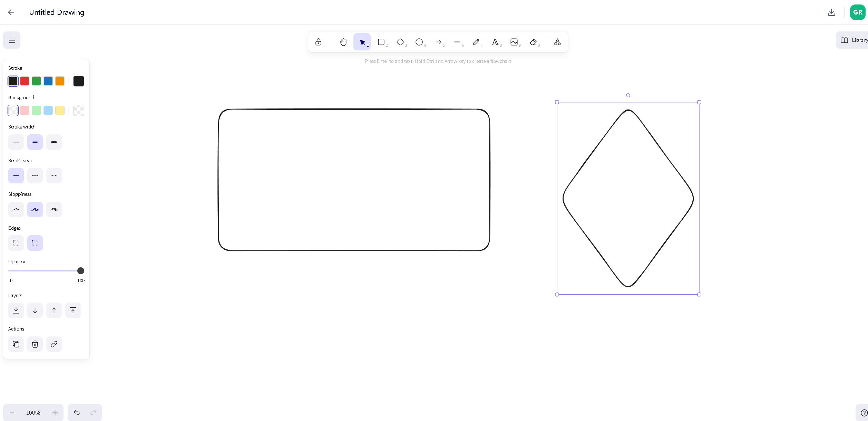
Task: Choose sharp Edges option
Action: [x=16, y=243]
